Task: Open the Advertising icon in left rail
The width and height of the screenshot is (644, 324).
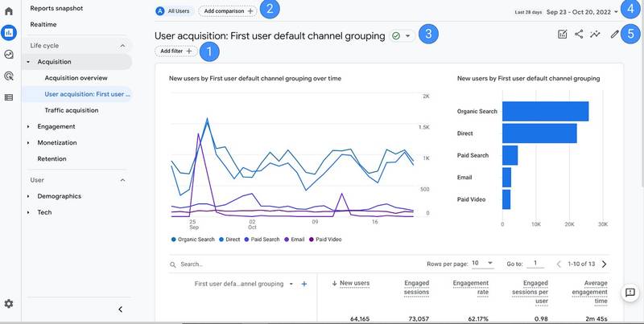Action: 9,76
